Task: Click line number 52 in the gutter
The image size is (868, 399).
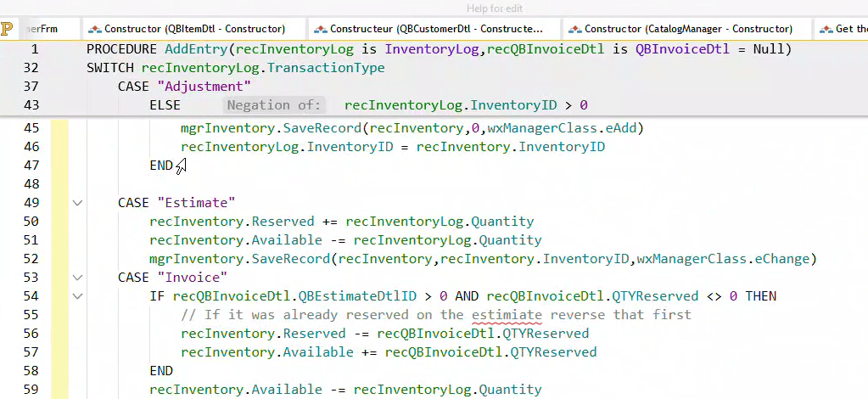Action: pos(31,259)
